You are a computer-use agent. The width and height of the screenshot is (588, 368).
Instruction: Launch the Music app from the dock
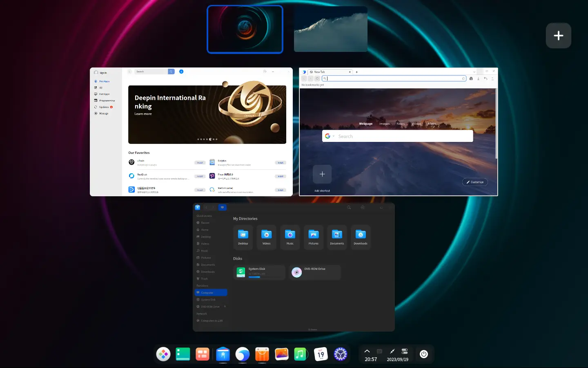tap(301, 354)
